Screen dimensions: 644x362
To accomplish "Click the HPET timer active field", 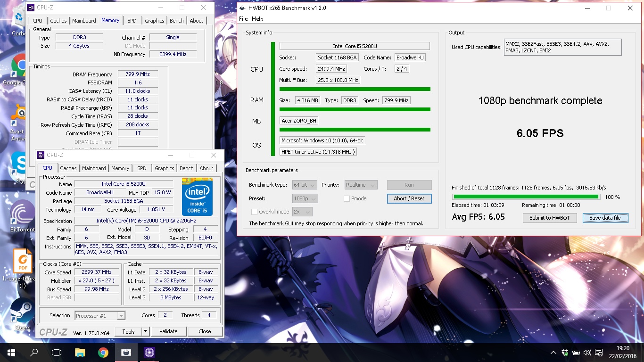I will tap(318, 152).
